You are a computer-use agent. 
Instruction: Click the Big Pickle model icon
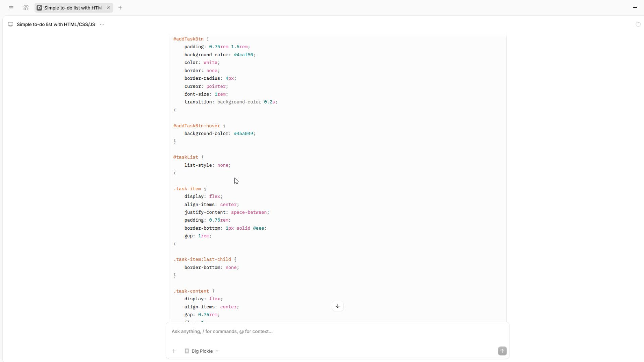point(187,351)
